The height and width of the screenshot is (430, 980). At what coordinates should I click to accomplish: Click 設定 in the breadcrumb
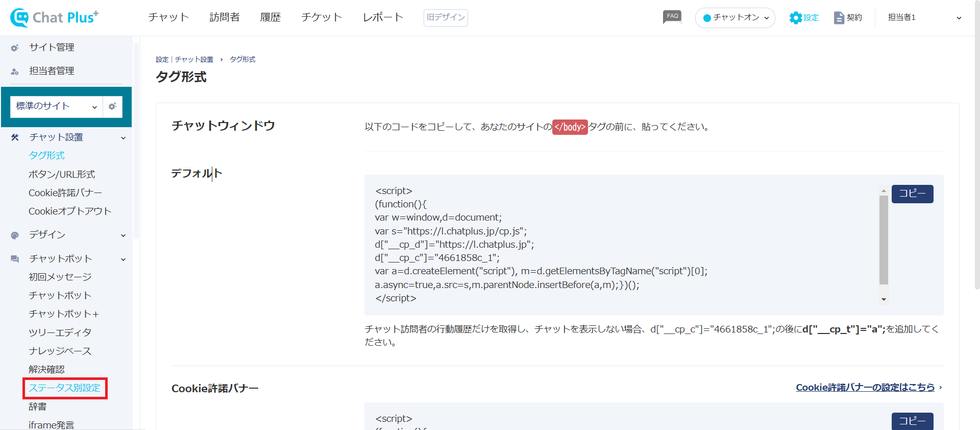click(162, 60)
